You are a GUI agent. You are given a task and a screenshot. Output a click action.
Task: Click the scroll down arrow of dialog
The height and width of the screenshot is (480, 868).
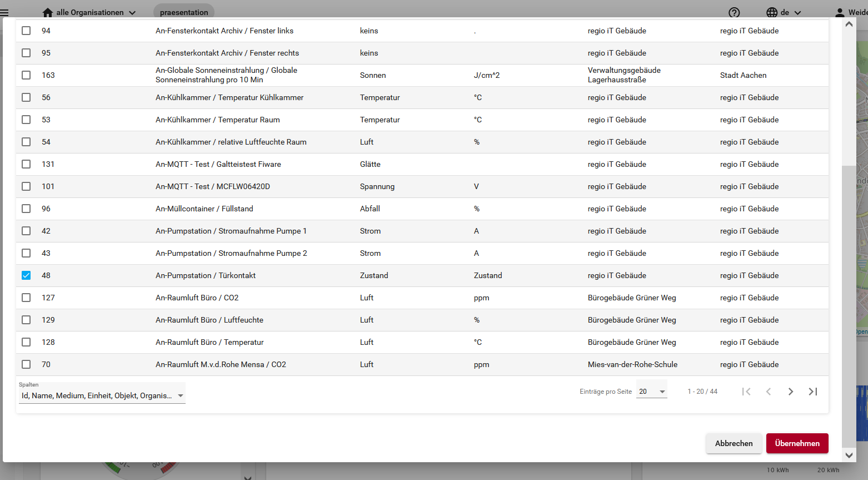(849, 455)
